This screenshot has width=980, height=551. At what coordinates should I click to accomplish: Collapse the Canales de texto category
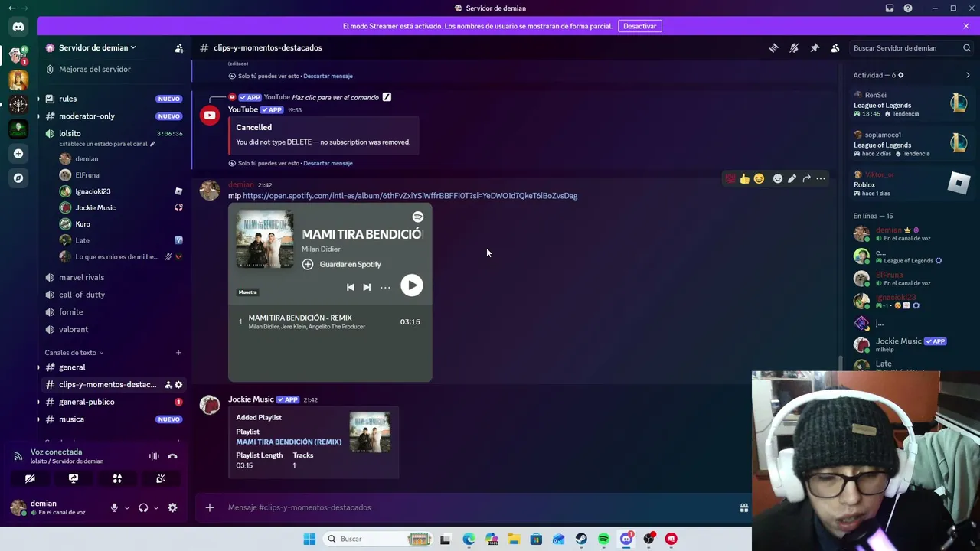tap(74, 353)
